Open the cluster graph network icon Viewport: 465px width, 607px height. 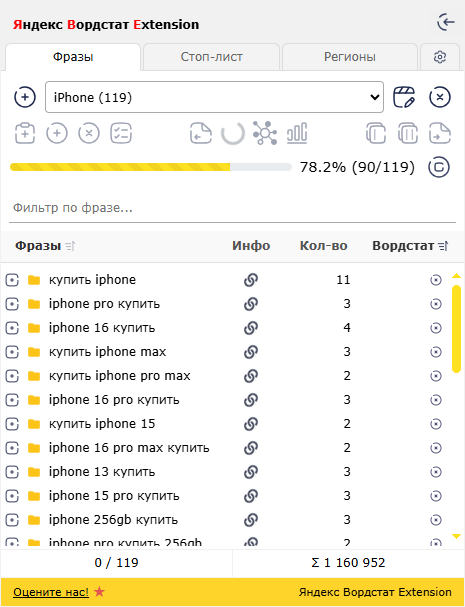click(x=265, y=133)
